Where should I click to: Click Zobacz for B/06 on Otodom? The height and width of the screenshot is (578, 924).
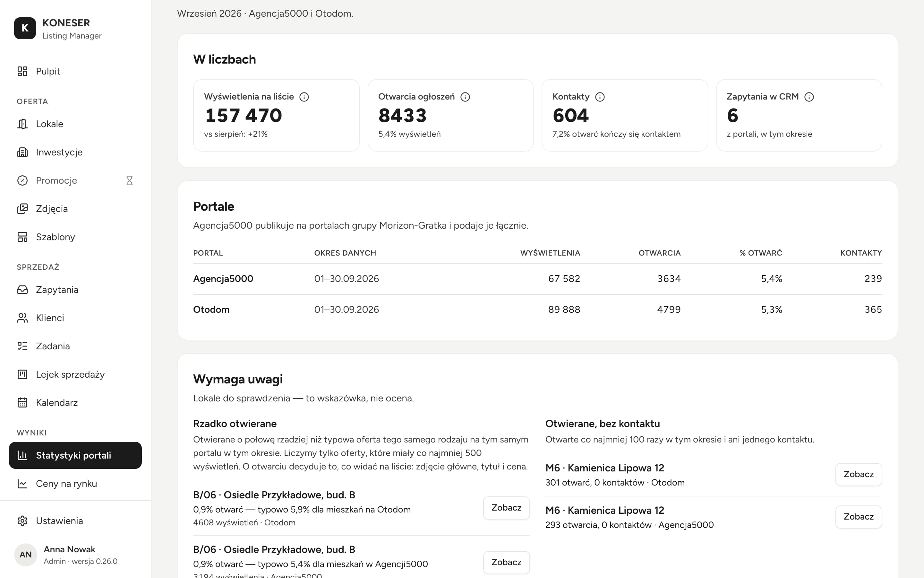pos(506,508)
